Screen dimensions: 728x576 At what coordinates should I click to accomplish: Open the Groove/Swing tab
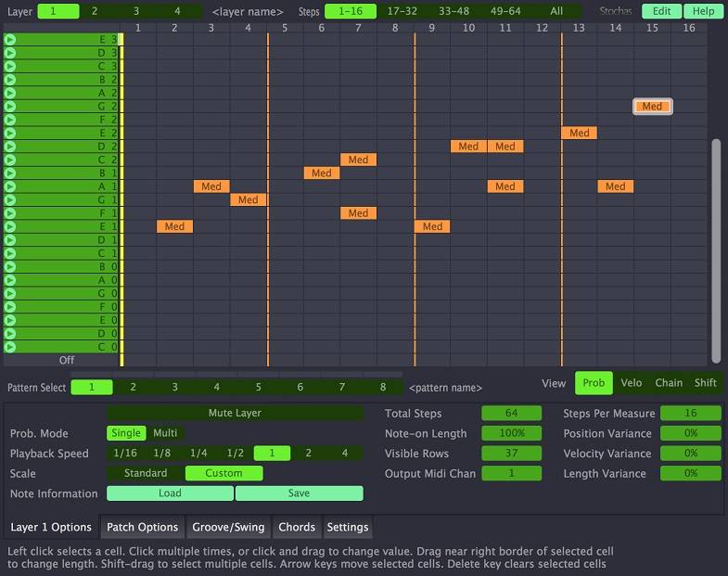pos(228,527)
